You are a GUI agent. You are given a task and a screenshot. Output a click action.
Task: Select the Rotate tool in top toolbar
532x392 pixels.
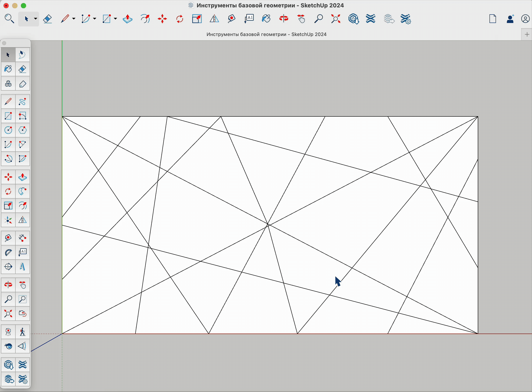[x=180, y=19]
